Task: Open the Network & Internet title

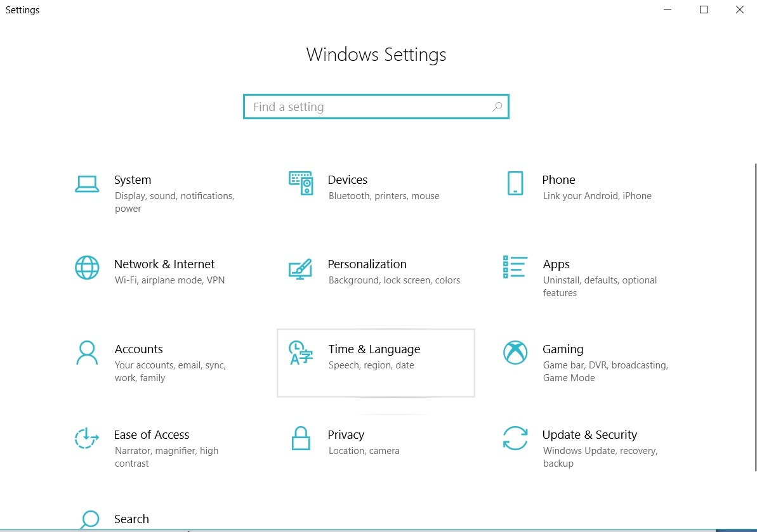Action: (x=164, y=264)
